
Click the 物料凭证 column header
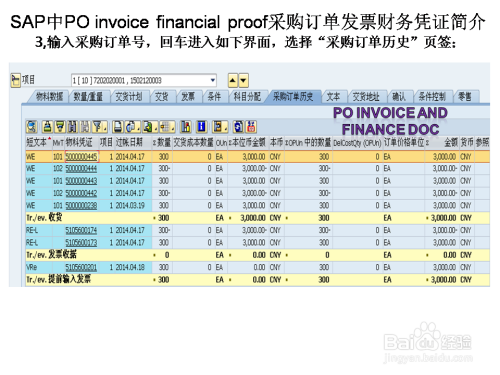click(81, 143)
